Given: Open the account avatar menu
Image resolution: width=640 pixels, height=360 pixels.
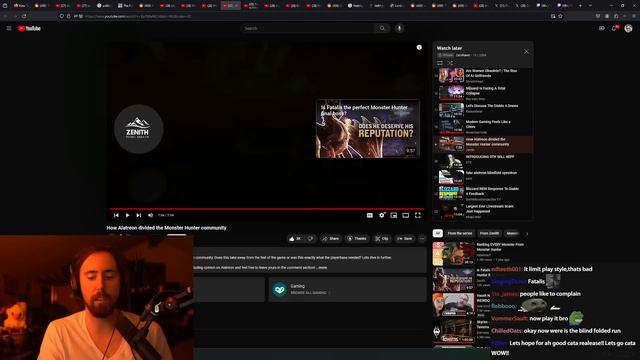Looking at the screenshot, I should click(x=629, y=28).
